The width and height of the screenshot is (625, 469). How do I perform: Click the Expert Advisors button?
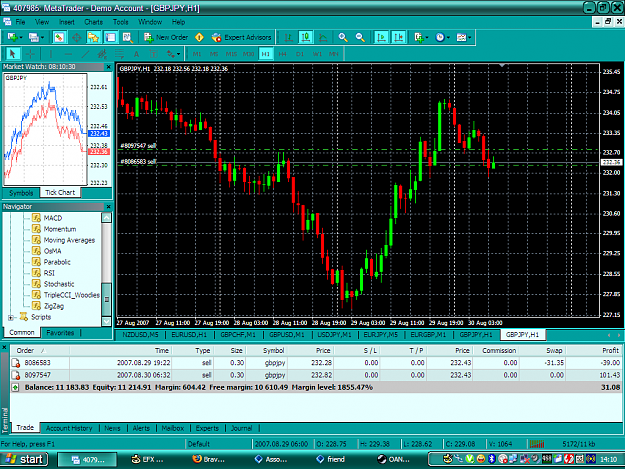242,37
